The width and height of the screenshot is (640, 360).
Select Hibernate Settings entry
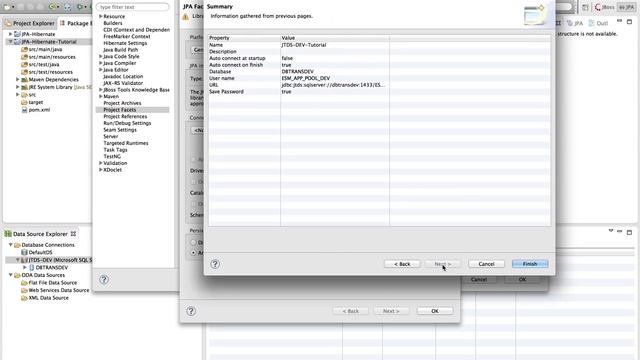[125, 43]
